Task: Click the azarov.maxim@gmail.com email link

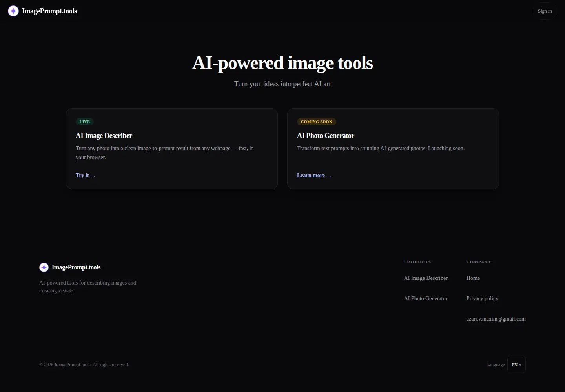Action: (x=496, y=319)
